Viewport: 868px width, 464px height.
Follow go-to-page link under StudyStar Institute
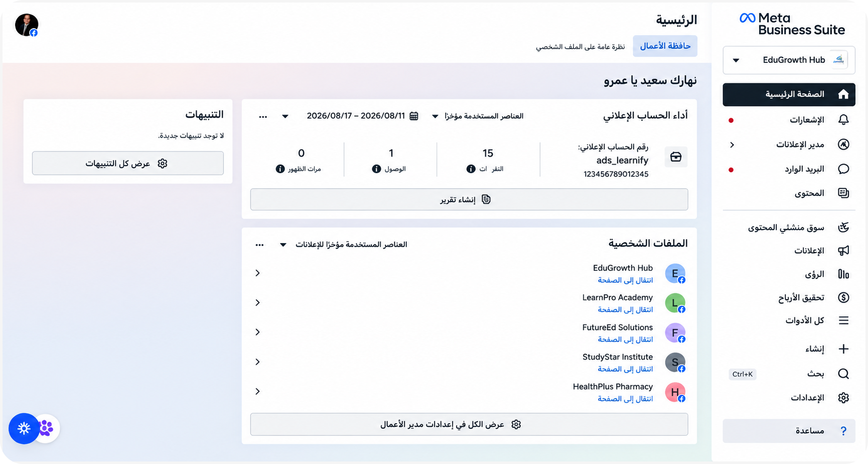[x=625, y=369]
